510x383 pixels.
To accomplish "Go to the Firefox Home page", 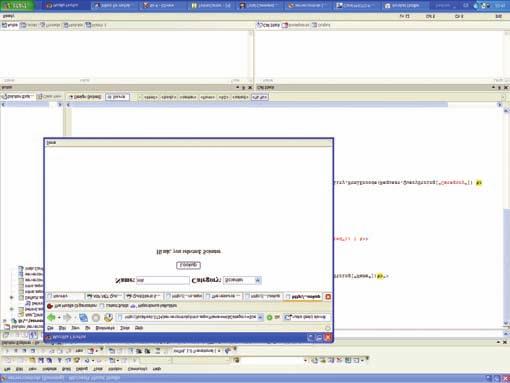I will pyautogui.click(x=108, y=317).
